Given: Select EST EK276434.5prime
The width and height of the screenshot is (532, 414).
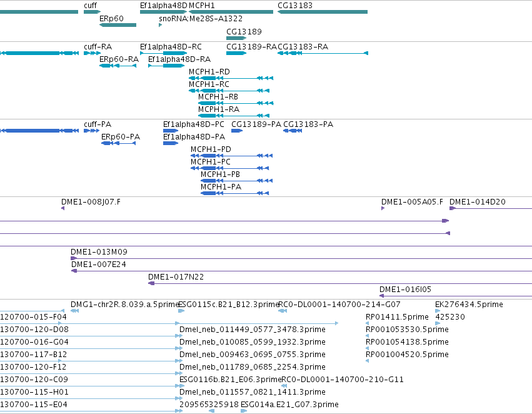Looking at the screenshot, I should (x=469, y=305).
